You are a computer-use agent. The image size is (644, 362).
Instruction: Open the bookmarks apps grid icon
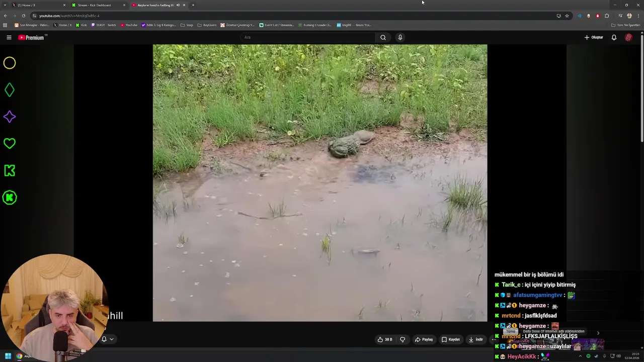(5, 25)
